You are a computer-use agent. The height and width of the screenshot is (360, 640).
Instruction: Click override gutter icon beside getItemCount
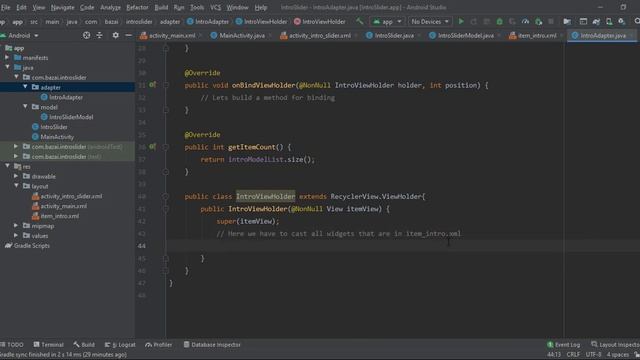(152, 147)
